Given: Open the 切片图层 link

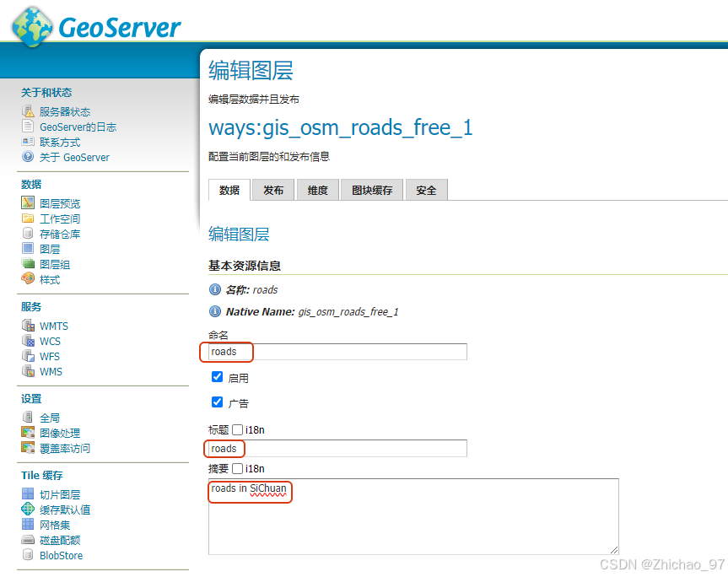Looking at the screenshot, I should [x=60, y=495].
